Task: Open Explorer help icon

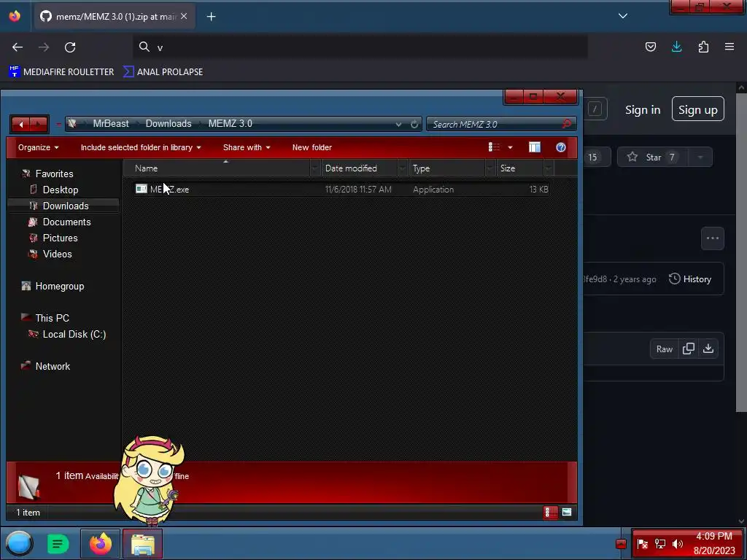Action: tap(561, 147)
